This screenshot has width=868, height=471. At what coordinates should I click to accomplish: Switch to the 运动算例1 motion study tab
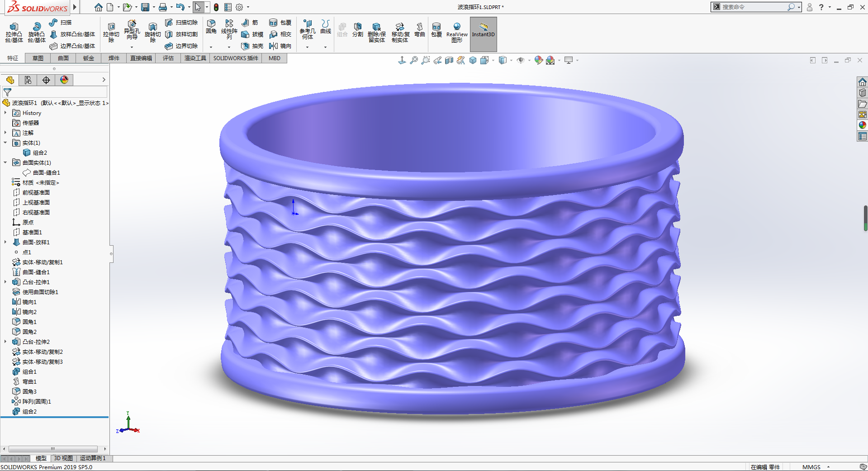[93, 458]
